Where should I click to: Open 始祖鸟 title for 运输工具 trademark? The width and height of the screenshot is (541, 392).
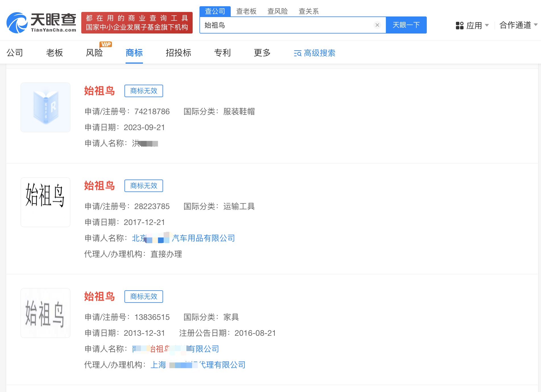[99, 186]
